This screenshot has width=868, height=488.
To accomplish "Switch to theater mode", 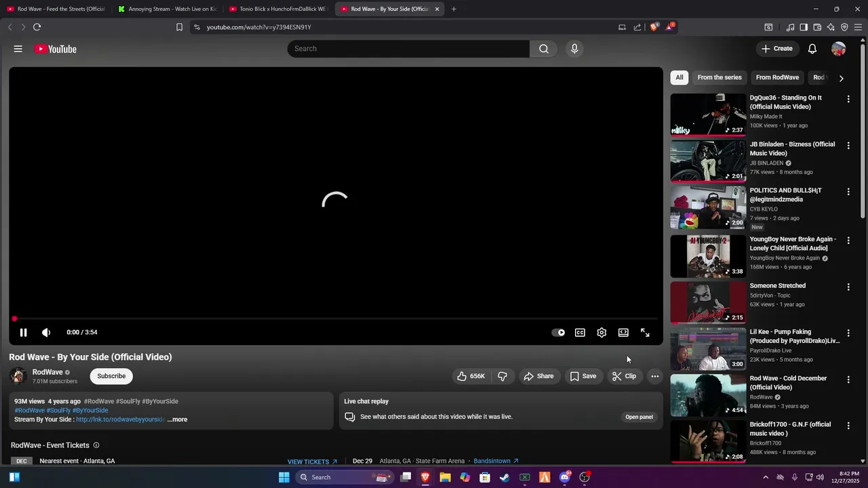I will coord(623,332).
